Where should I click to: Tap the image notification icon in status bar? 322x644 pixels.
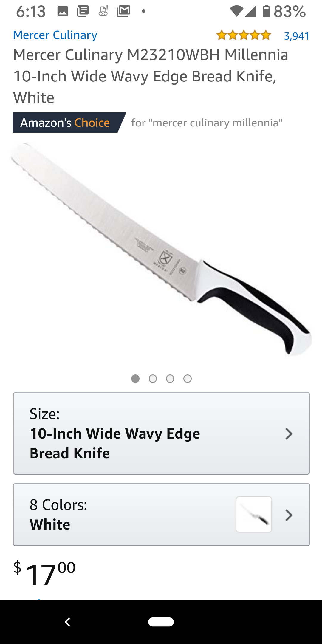(63, 11)
